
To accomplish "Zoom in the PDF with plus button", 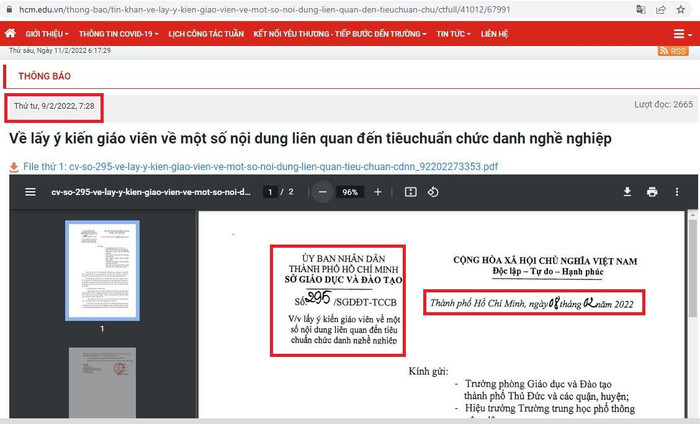I will [378, 192].
